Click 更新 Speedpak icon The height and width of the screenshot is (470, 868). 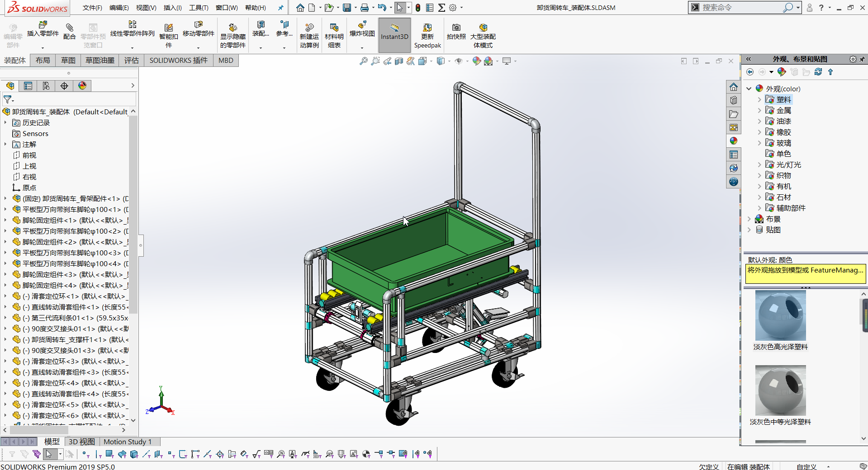(427, 35)
